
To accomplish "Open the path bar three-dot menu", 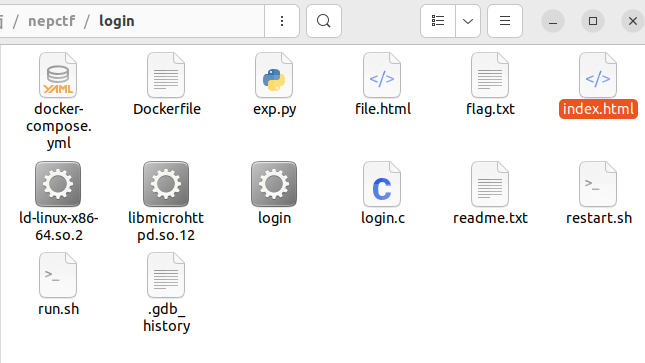I will coord(282,21).
